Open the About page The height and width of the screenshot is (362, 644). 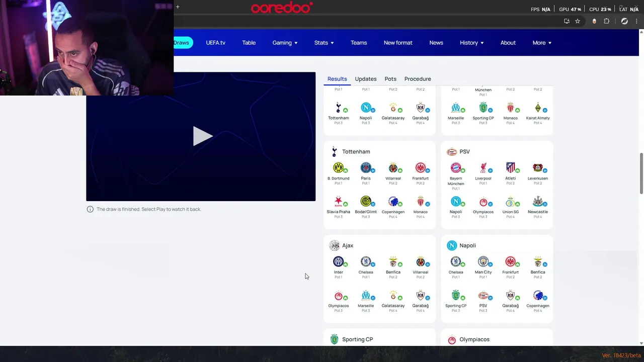click(508, 43)
